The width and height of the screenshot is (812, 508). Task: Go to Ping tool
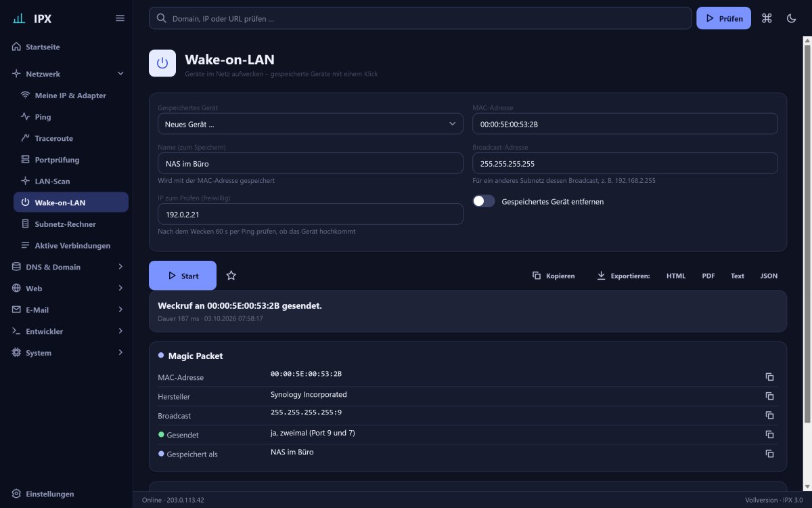tap(71, 117)
